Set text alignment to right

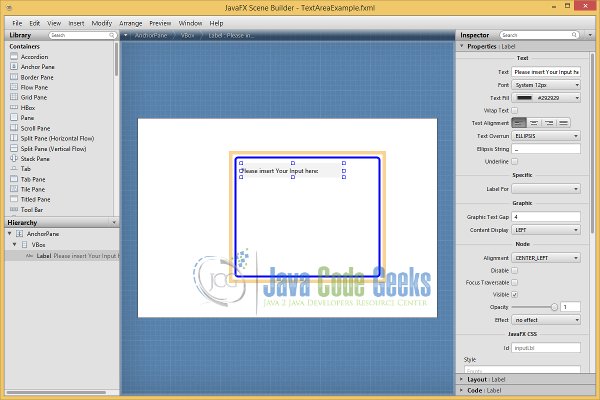tap(549, 123)
